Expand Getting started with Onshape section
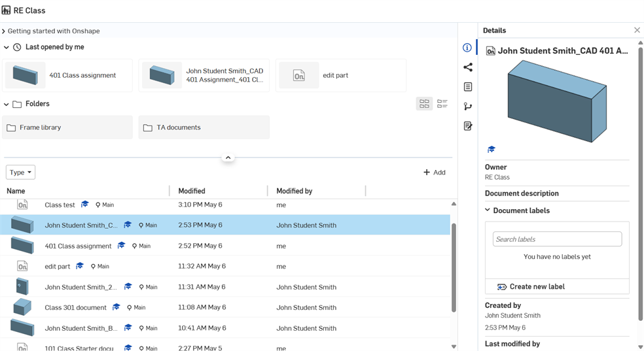Screen dimensions: 644x351 (4, 31)
